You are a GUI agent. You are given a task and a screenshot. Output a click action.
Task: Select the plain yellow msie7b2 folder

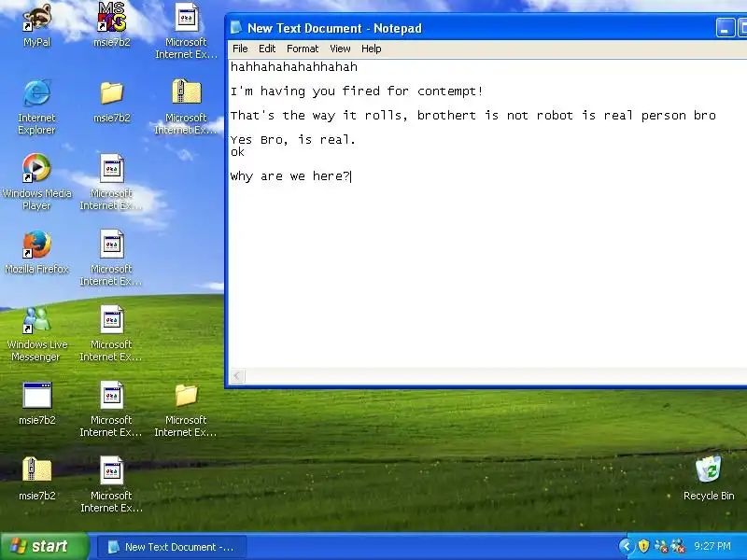coord(111,102)
